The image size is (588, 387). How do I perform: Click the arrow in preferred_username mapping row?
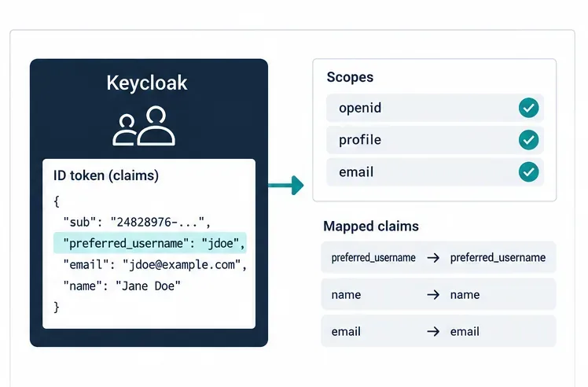(x=433, y=258)
